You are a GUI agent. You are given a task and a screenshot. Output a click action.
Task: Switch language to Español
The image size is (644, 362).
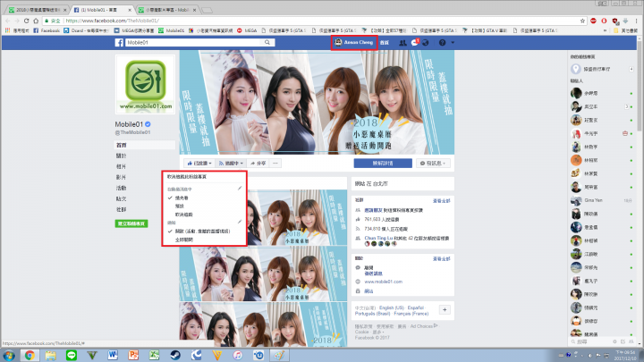416,307
